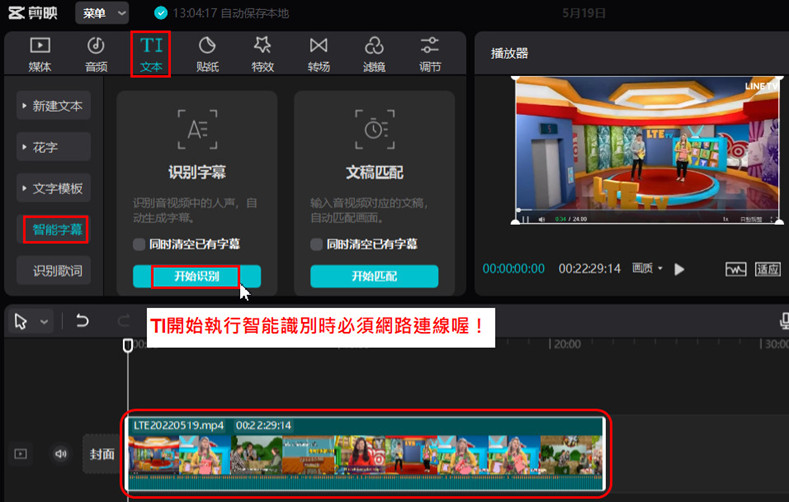Select the 特效 (Effects) tab
Screen dimensions: 789x502
263,54
